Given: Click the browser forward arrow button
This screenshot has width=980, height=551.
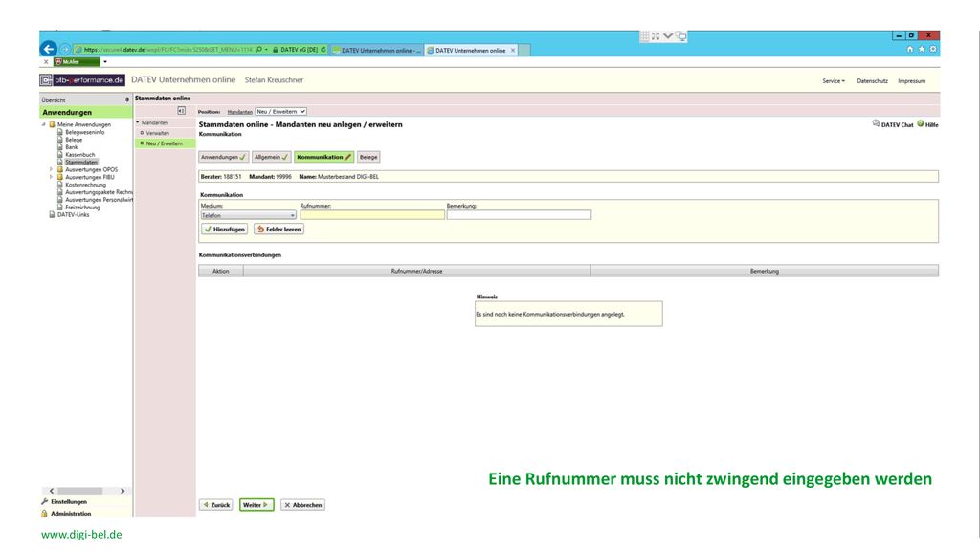Looking at the screenshot, I should point(65,50).
